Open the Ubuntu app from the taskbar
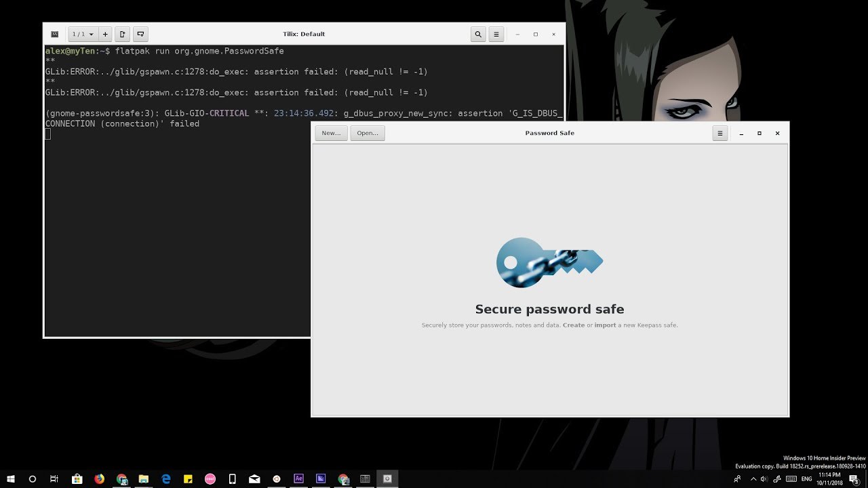 pyautogui.click(x=277, y=479)
